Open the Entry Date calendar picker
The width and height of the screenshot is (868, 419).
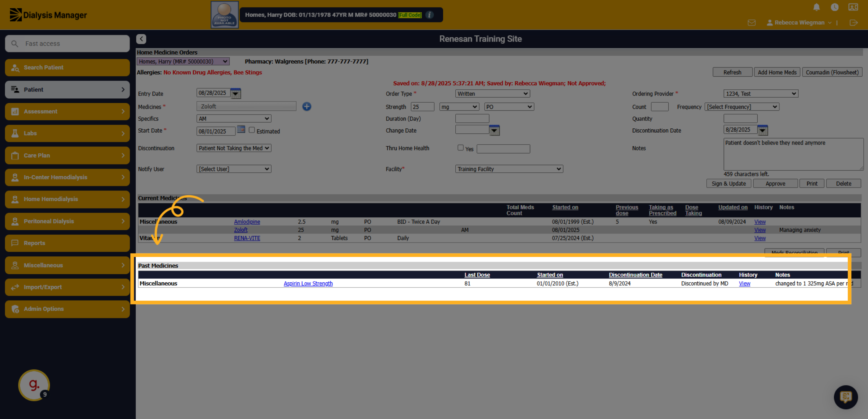click(x=235, y=93)
